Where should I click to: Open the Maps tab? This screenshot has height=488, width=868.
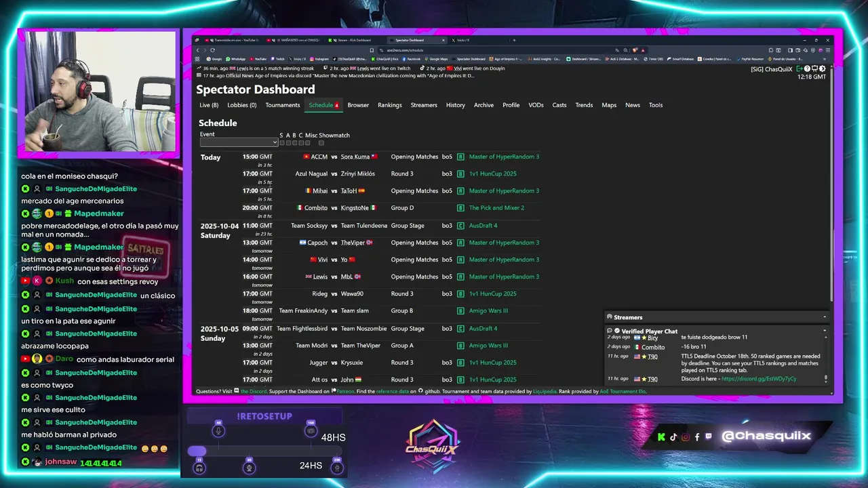coord(609,105)
